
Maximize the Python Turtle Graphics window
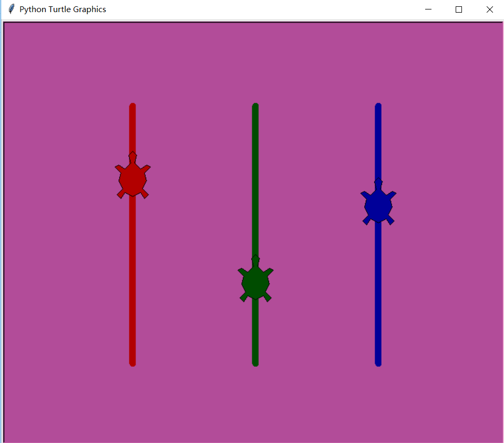pyautogui.click(x=459, y=9)
